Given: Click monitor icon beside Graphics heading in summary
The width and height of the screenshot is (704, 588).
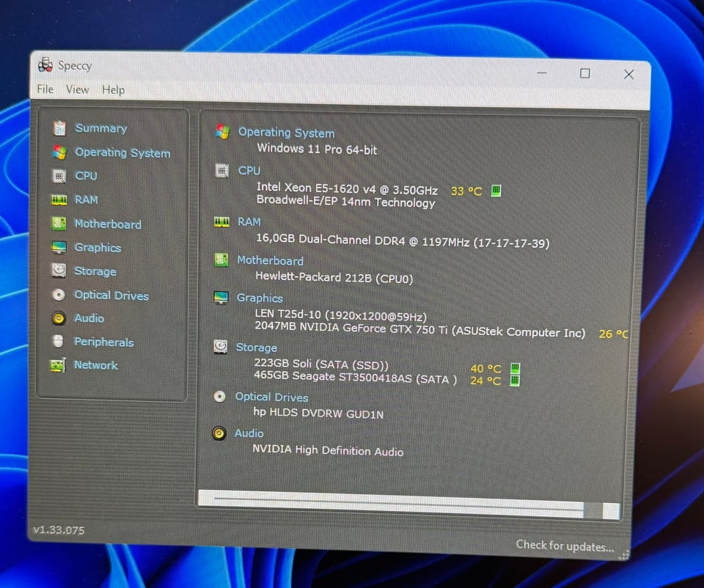Looking at the screenshot, I should [x=221, y=297].
